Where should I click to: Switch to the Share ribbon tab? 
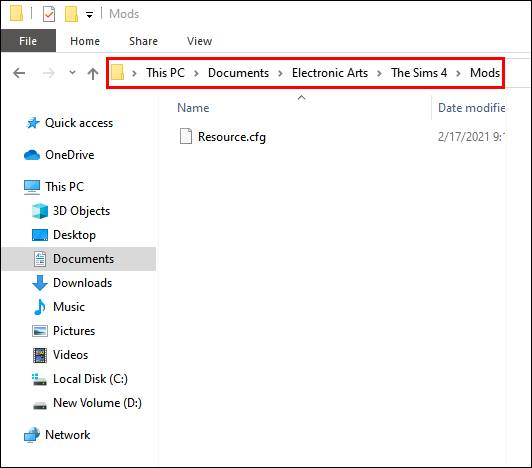tap(143, 41)
